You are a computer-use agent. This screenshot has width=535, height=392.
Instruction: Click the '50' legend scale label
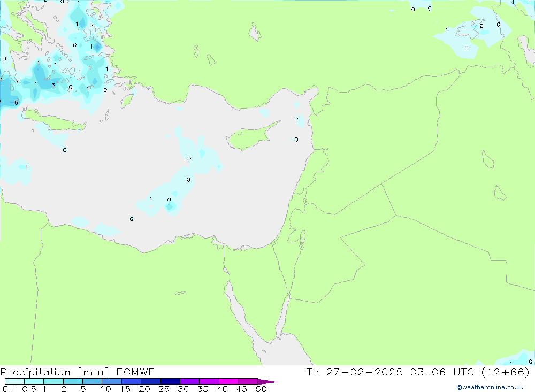(261, 389)
